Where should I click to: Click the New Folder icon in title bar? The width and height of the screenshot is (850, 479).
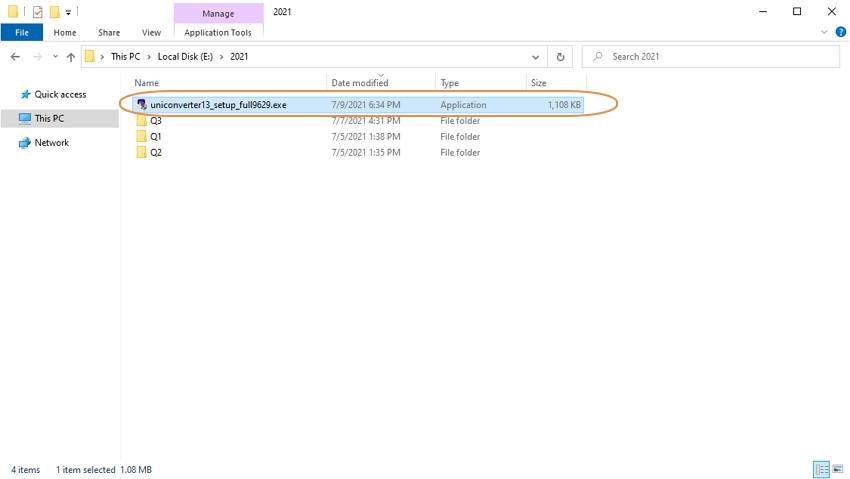click(54, 12)
